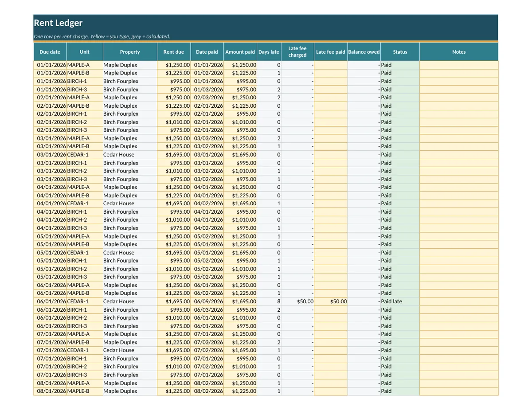
Task: Select date paid 01/03/2026
Action: point(207,90)
